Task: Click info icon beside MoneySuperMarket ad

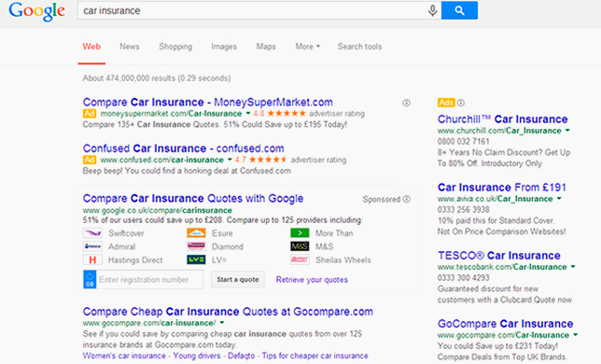Action: click(406, 103)
